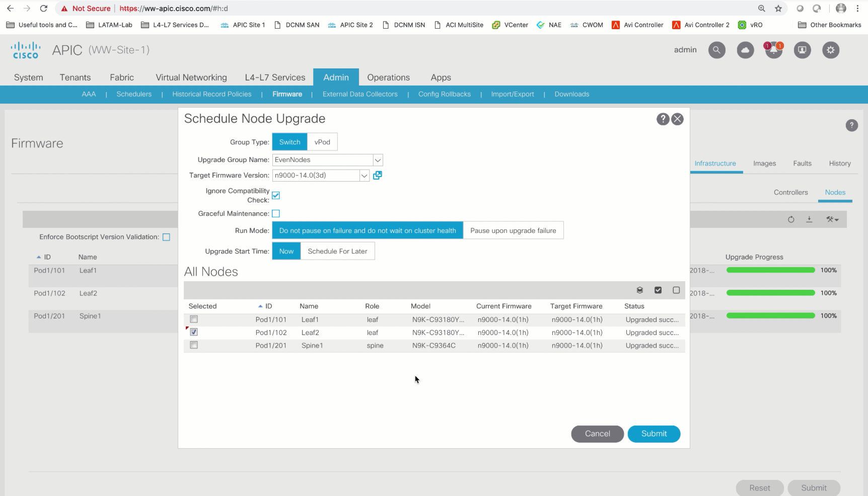Select node Pod1/101 Leaf1 checkbox
This screenshot has width=868, height=496.
pyautogui.click(x=194, y=319)
